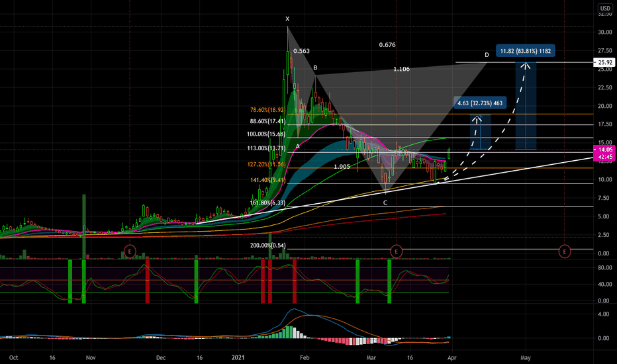Viewport: 617px width, 364px height.
Task: Click the 20.00 price axis value
Action: pyautogui.click(x=605, y=106)
